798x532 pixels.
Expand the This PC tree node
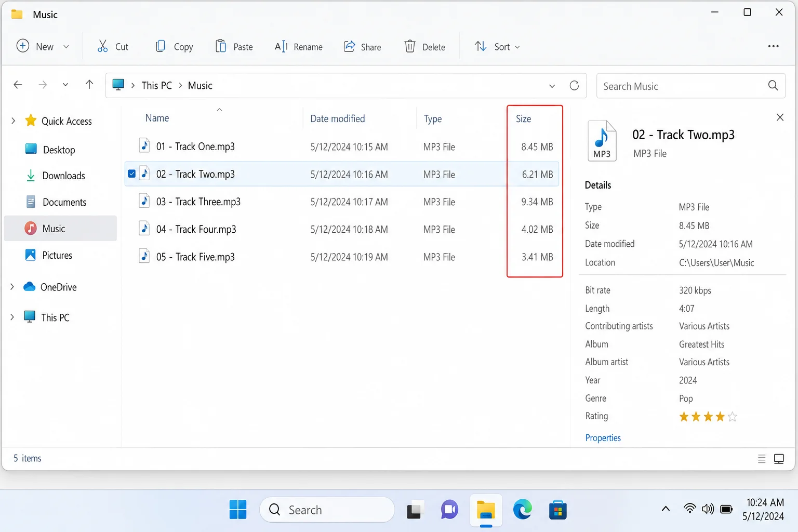12,317
